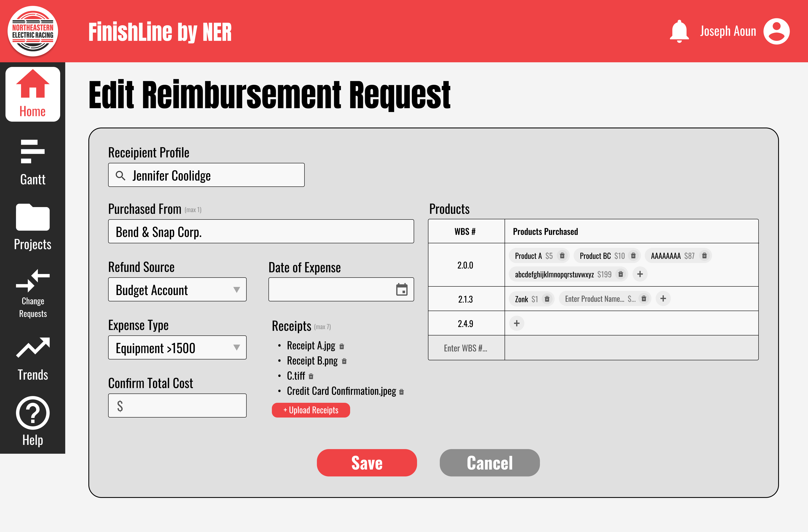
Task: Remove Product A with the trash icon
Action: (562, 256)
